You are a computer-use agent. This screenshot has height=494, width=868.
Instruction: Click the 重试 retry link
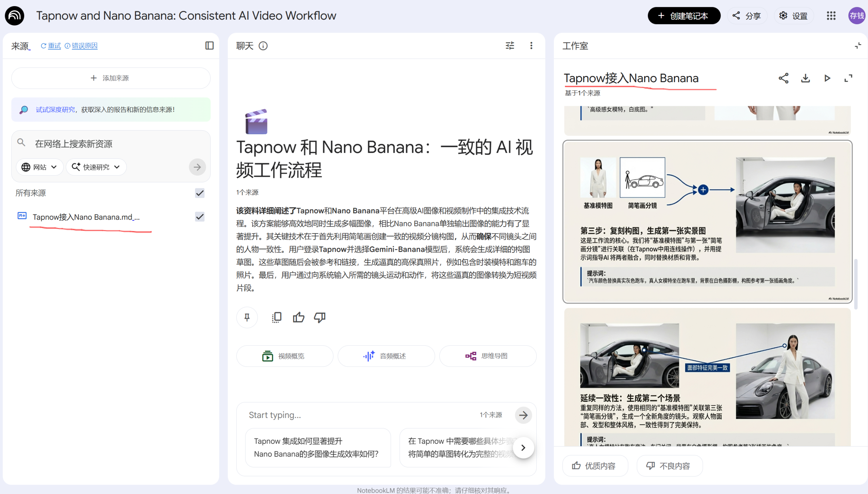[x=54, y=46]
